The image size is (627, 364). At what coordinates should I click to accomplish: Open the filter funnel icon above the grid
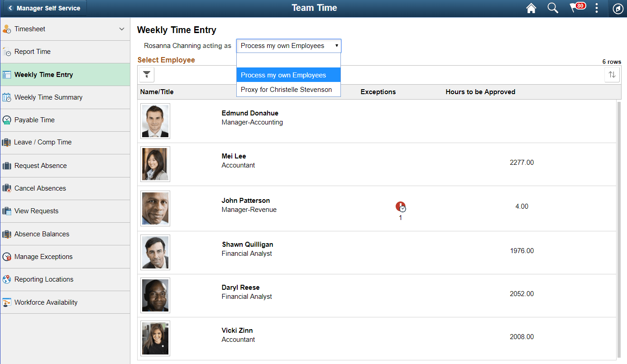coord(146,74)
